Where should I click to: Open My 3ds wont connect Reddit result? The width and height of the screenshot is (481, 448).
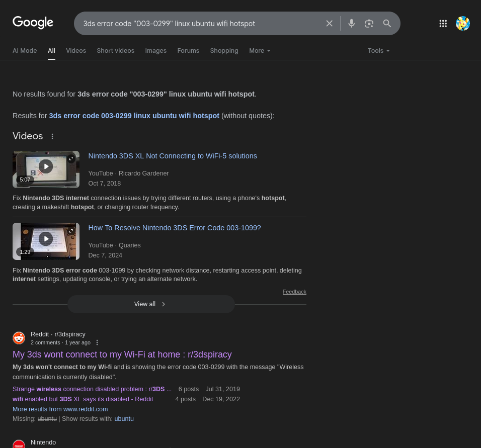pos(122,354)
